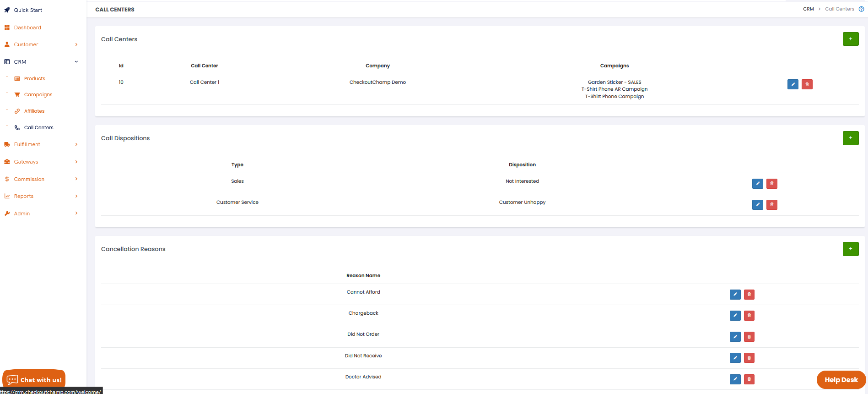Add a new Cancellation Reason

tap(850, 249)
